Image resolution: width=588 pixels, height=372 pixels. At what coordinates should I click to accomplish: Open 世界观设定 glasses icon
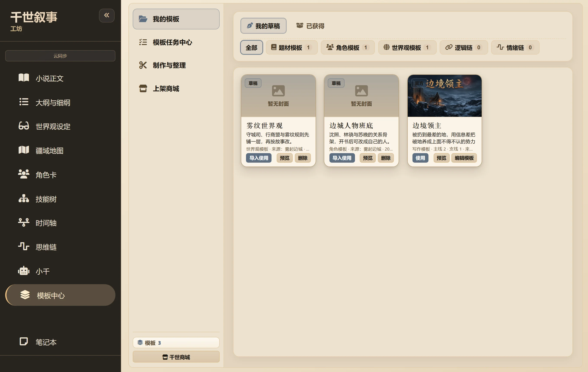(x=24, y=126)
